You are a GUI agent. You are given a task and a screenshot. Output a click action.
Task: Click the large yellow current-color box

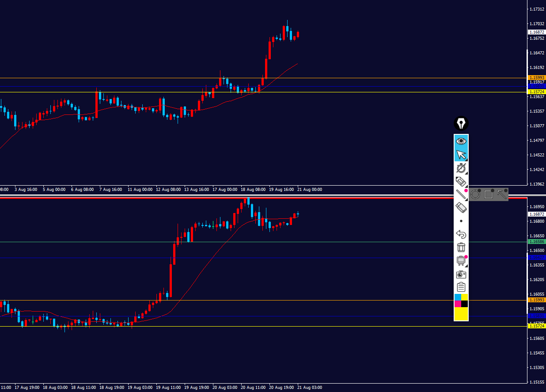click(461, 314)
